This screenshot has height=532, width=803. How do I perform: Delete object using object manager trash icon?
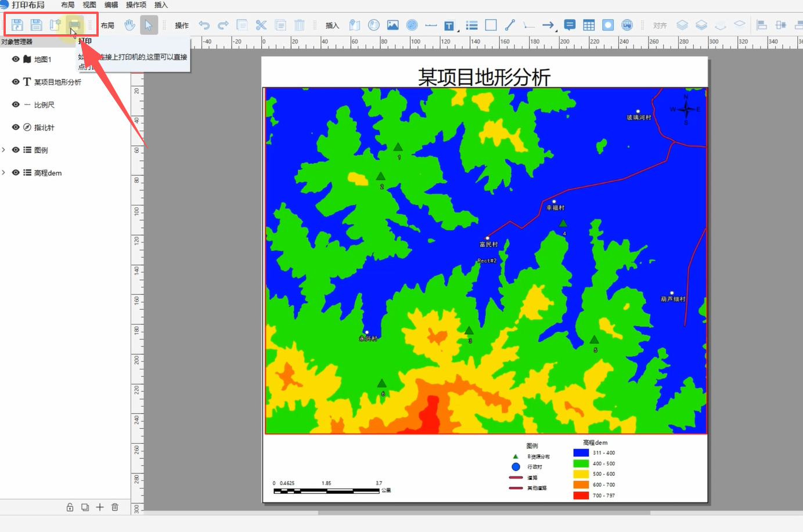coord(115,507)
